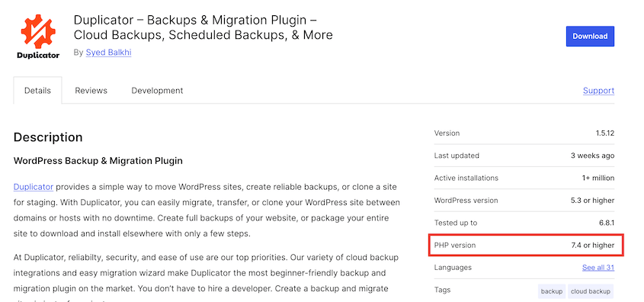
Task: Switch to the Reviews tab
Action: point(91,91)
